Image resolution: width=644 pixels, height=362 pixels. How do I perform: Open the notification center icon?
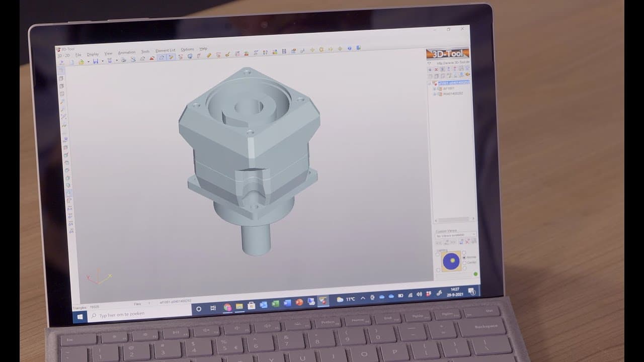point(471,291)
